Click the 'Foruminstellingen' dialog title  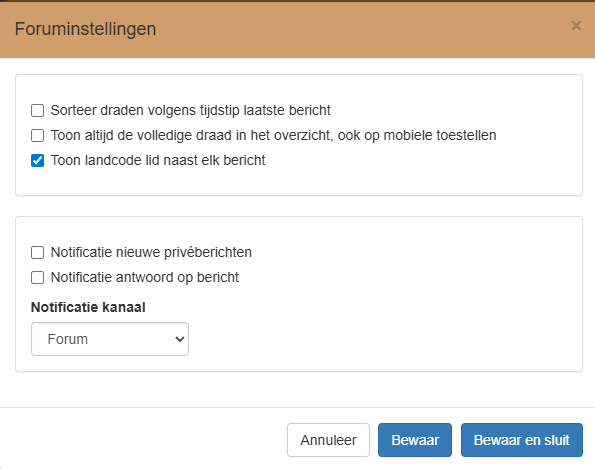coord(85,29)
